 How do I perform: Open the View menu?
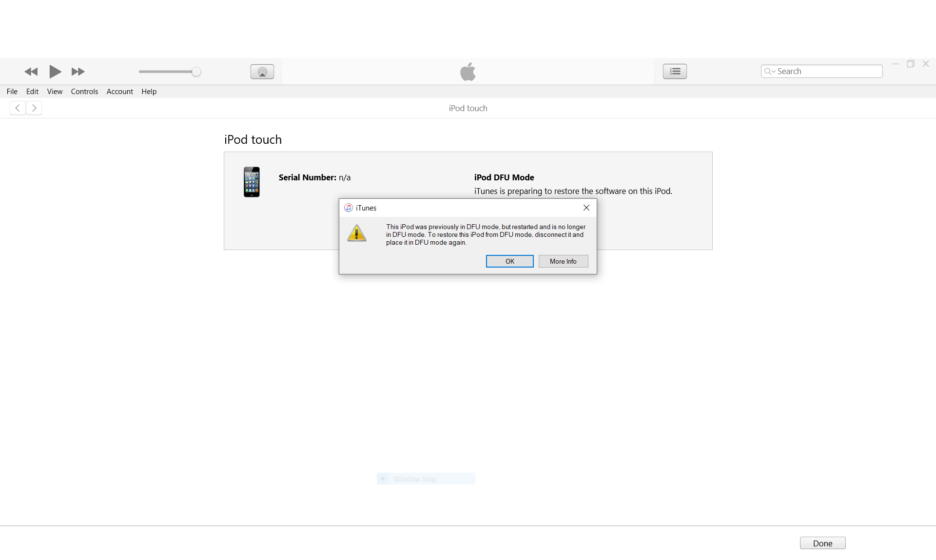point(55,92)
